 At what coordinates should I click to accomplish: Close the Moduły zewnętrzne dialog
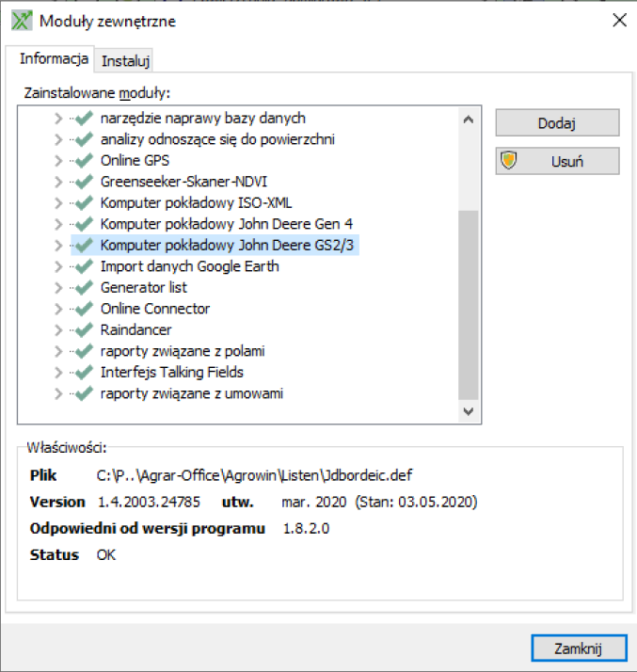[619, 20]
